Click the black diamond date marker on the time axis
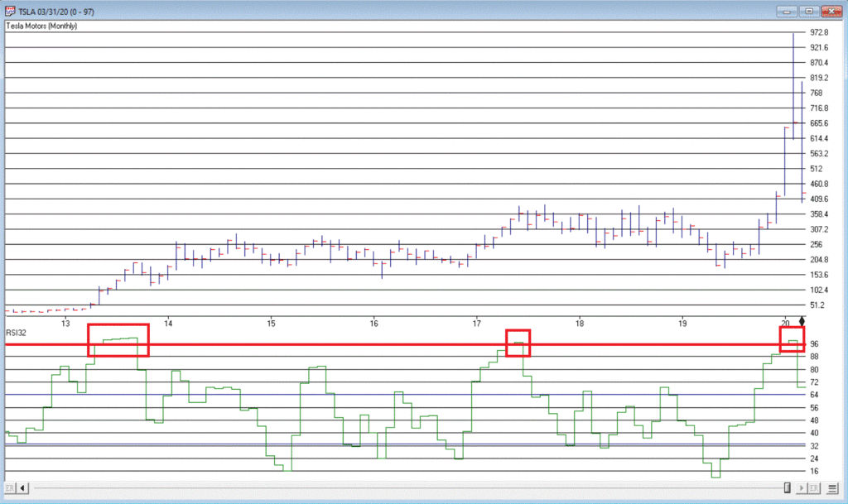The height and width of the screenshot is (504, 848). 802,322
